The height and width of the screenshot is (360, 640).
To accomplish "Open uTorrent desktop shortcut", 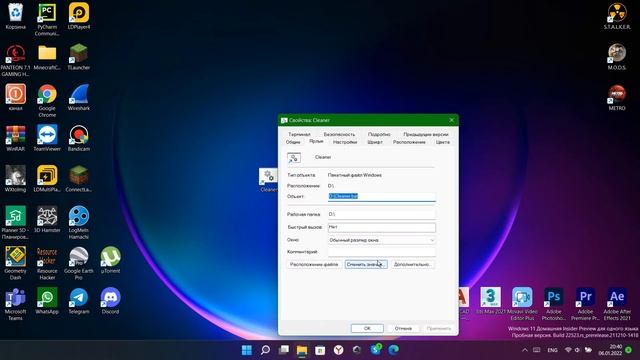I will point(110,260).
